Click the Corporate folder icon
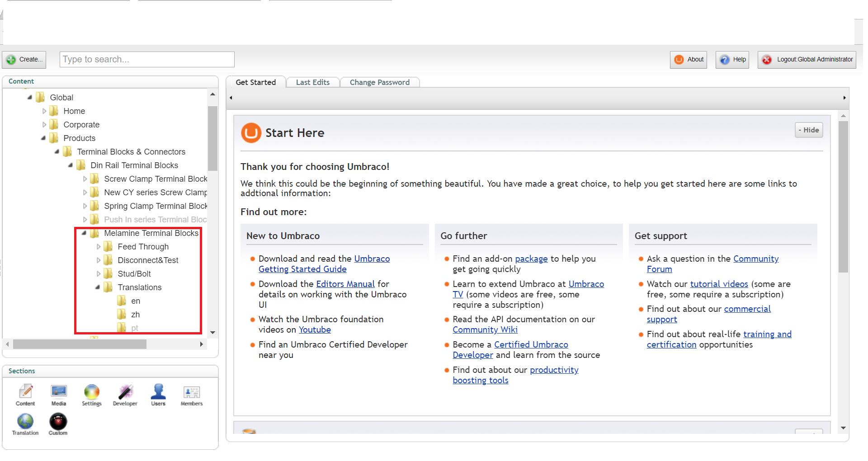 pyautogui.click(x=54, y=124)
